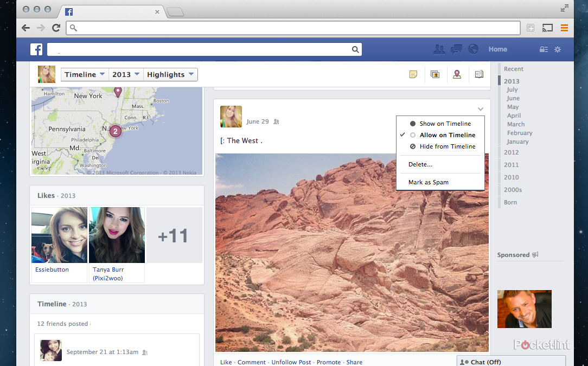Screen dimensions: 588x366
Task: Jump to 2010 in timeline navigator
Action: click(511, 177)
